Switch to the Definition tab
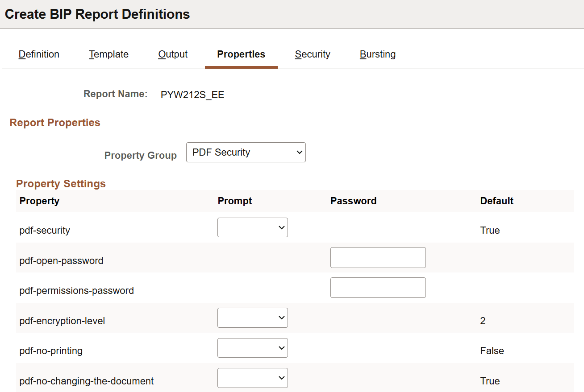 click(x=38, y=54)
